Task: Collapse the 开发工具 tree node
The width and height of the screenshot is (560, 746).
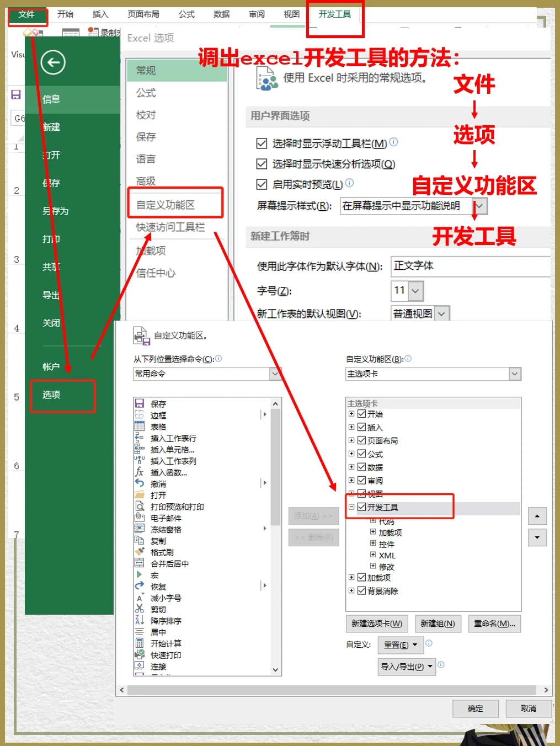Action: (x=351, y=507)
